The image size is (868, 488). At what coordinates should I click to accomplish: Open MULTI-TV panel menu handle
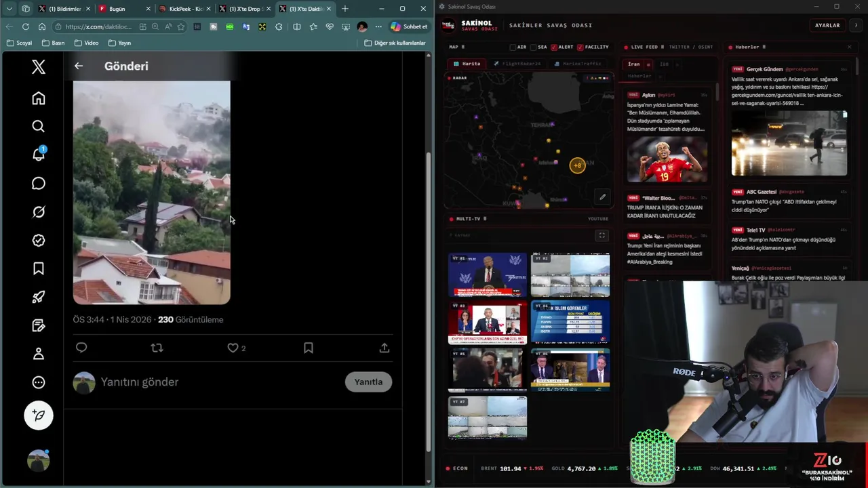[x=485, y=219]
